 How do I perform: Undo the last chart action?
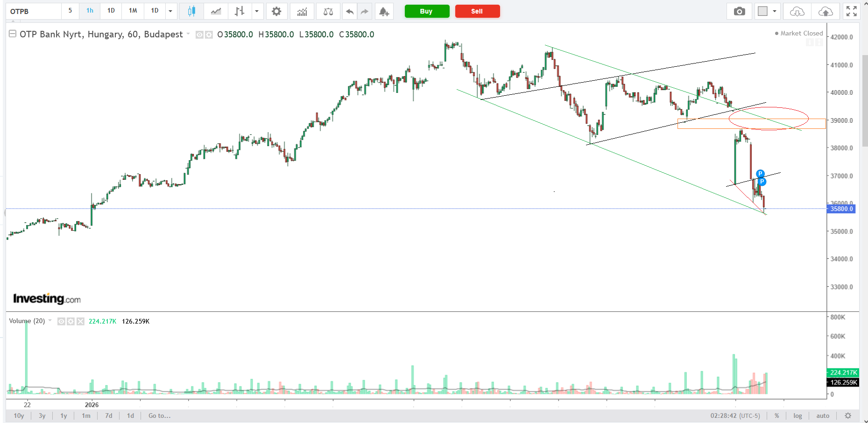tap(349, 11)
